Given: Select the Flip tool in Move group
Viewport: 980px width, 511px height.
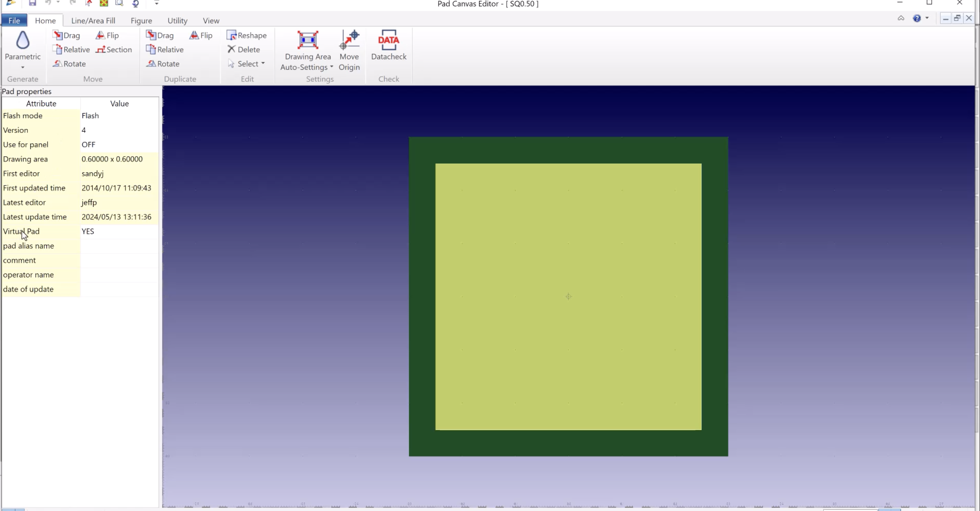Looking at the screenshot, I should tap(107, 35).
